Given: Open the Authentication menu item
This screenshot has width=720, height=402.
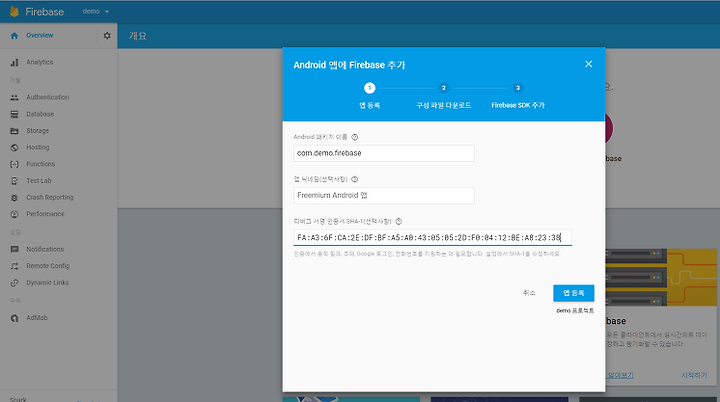Looking at the screenshot, I should [47, 97].
